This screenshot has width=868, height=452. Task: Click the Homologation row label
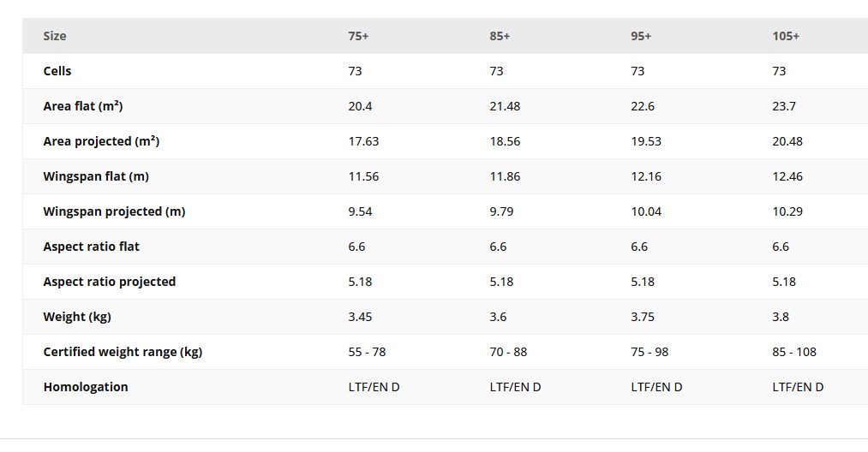pos(86,387)
